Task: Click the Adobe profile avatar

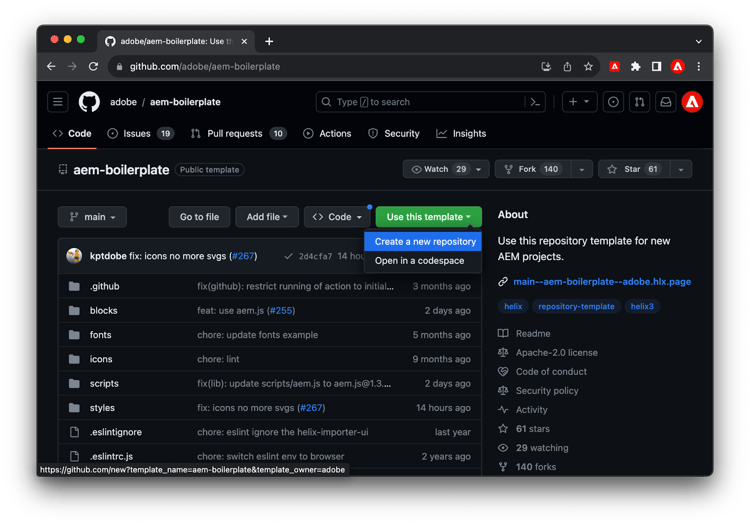Action: 692,102
